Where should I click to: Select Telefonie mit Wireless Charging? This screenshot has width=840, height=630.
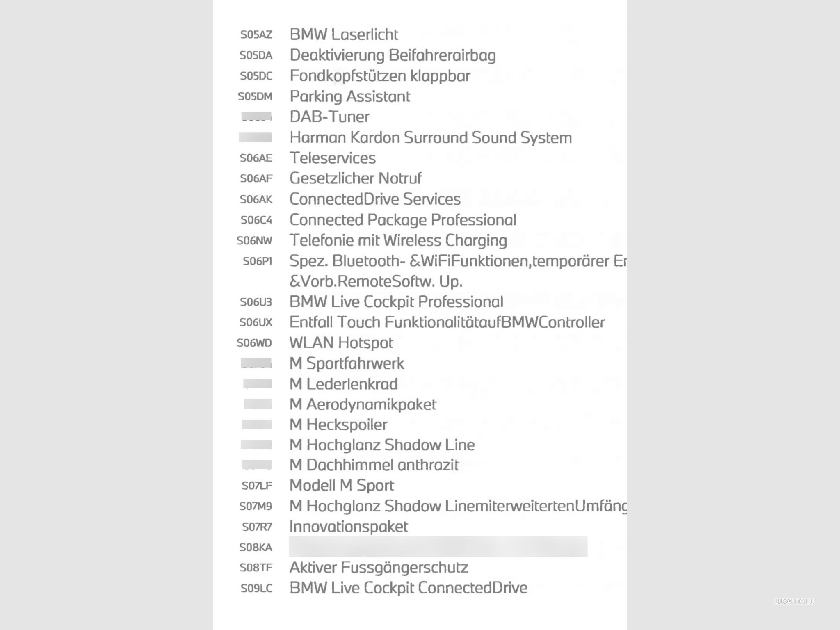(x=398, y=240)
